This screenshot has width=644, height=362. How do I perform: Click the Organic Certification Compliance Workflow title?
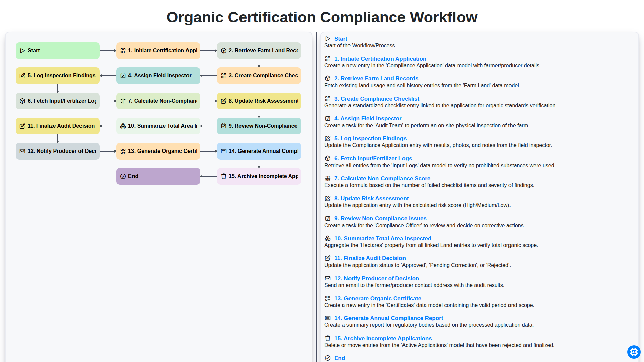click(x=322, y=17)
